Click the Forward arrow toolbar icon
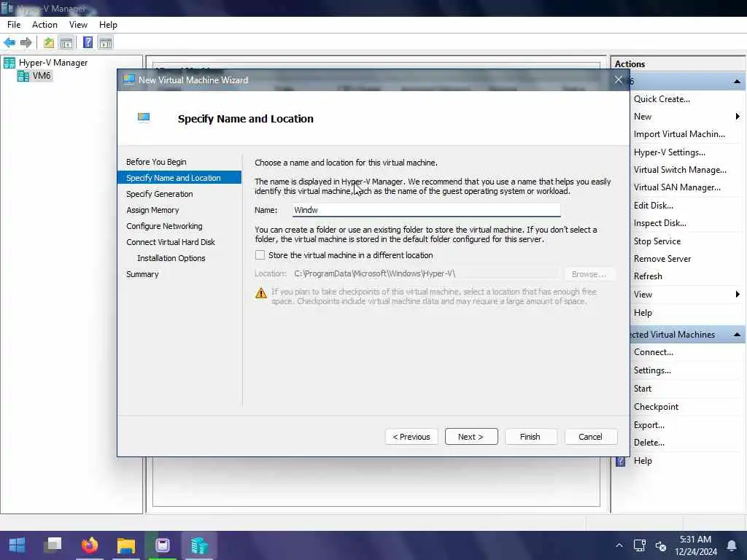This screenshot has width=747, height=560. click(x=26, y=43)
